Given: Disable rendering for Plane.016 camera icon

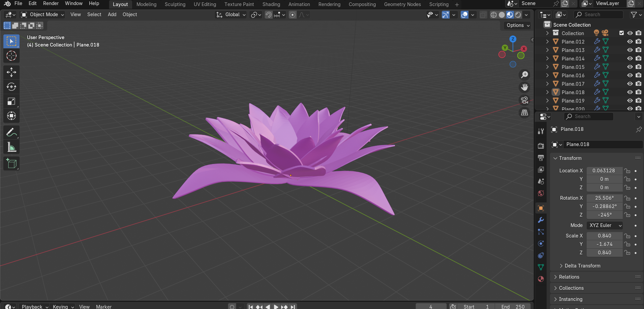Looking at the screenshot, I should coord(638,75).
